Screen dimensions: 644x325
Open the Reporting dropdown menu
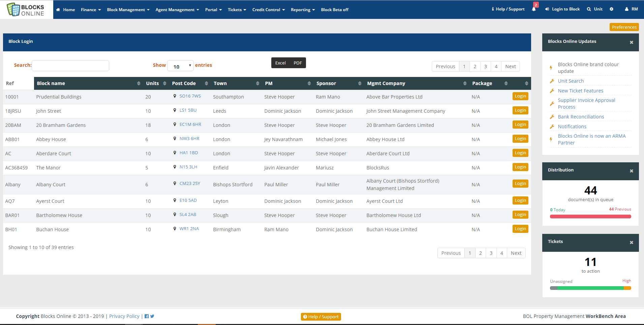(303, 10)
